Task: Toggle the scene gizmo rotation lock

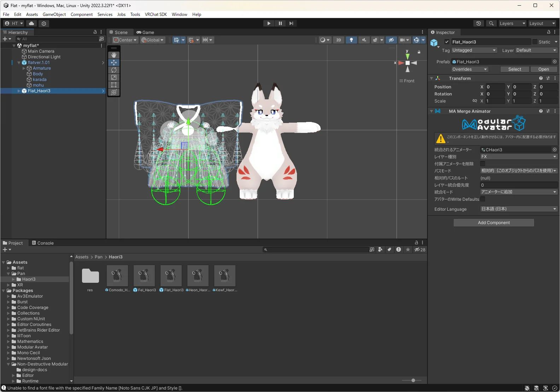Action: click(x=419, y=52)
